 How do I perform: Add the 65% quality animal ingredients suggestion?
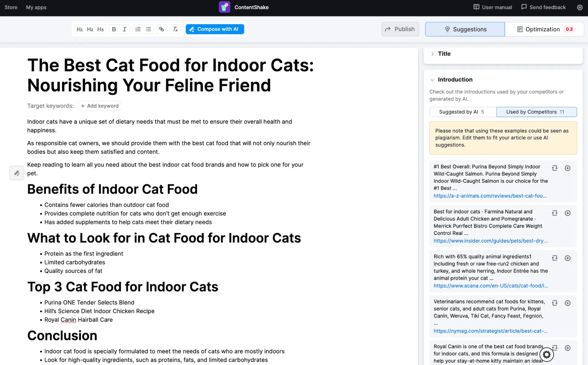tap(567, 258)
